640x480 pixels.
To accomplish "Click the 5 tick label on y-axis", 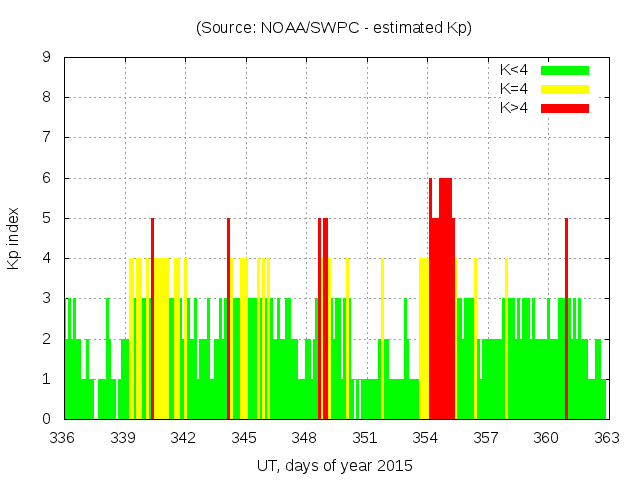I will coord(47,218).
